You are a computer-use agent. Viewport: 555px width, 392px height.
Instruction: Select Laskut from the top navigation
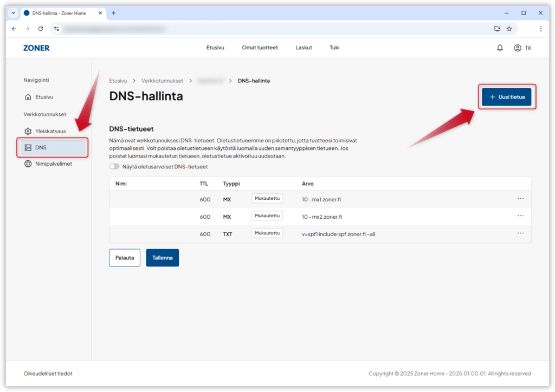(304, 48)
